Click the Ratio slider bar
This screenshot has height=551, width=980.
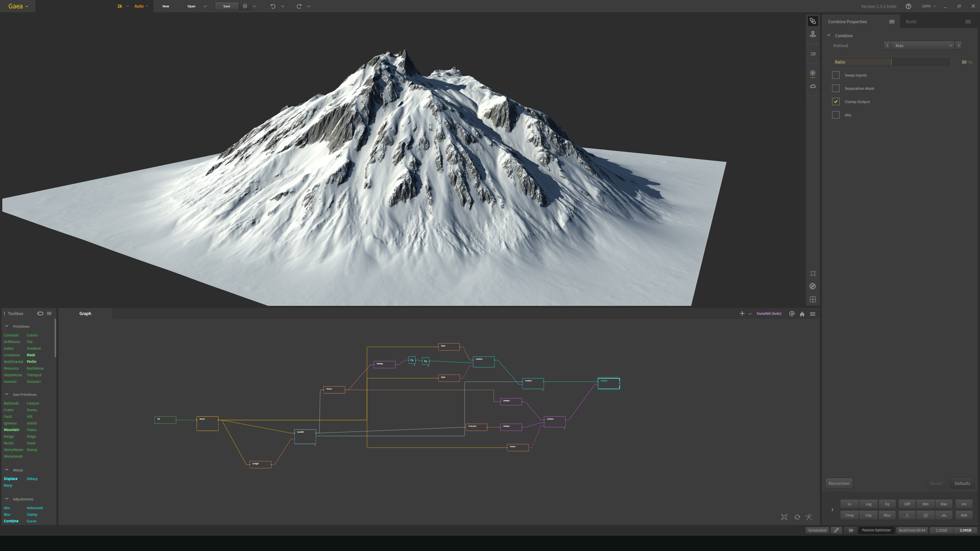pyautogui.click(x=891, y=62)
